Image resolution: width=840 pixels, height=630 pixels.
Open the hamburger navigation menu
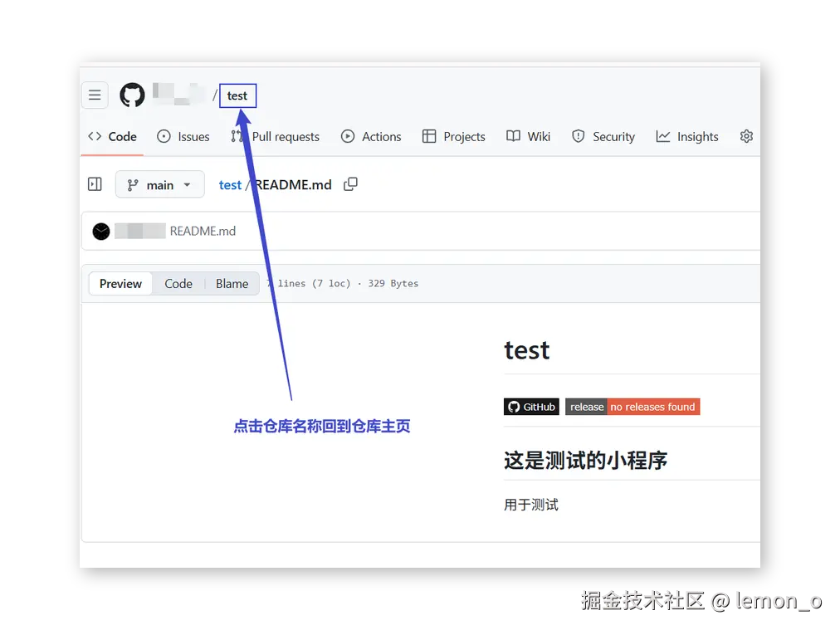95,95
